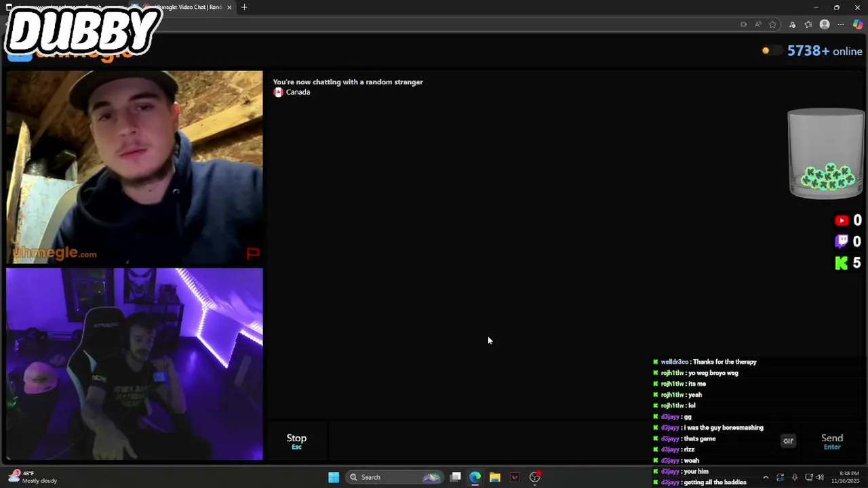Click the microphone icon in system tray

pos(795,477)
